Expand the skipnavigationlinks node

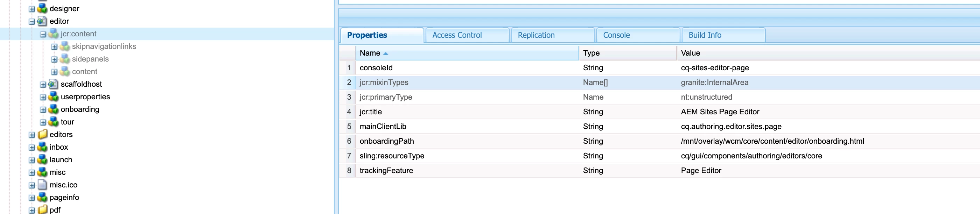click(54, 47)
